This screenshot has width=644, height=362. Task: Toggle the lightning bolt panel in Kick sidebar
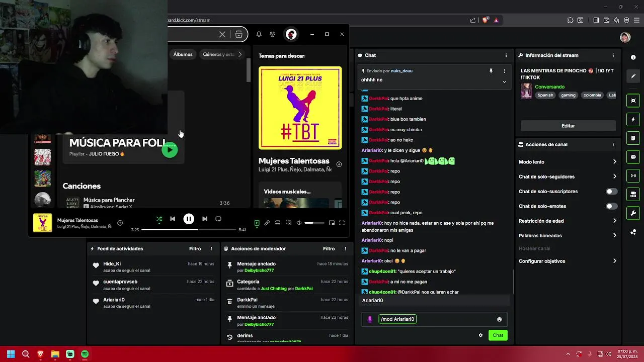click(x=633, y=120)
